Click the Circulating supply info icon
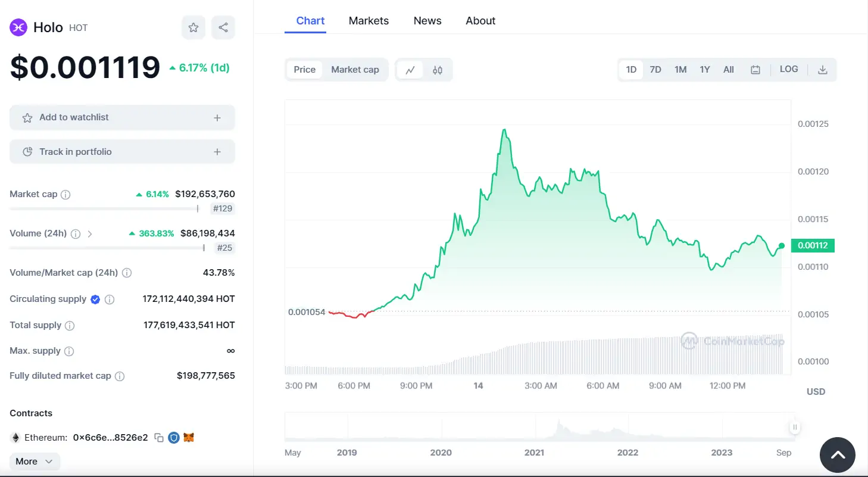The image size is (868, 477). tap(110, 299)
